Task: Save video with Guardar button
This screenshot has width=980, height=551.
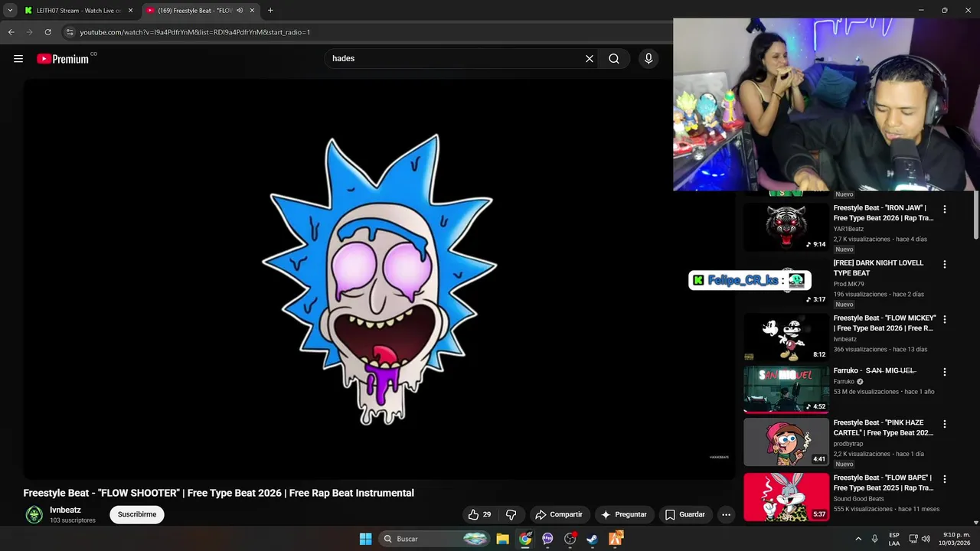Action: (x=685, y=514)
